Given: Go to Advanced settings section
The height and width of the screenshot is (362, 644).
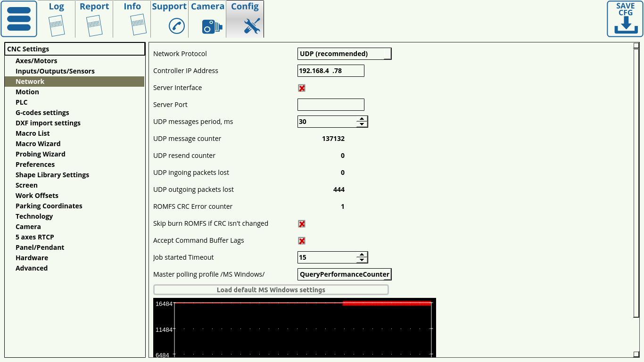Looking at the screenshot, I should (x=32, y=268).
